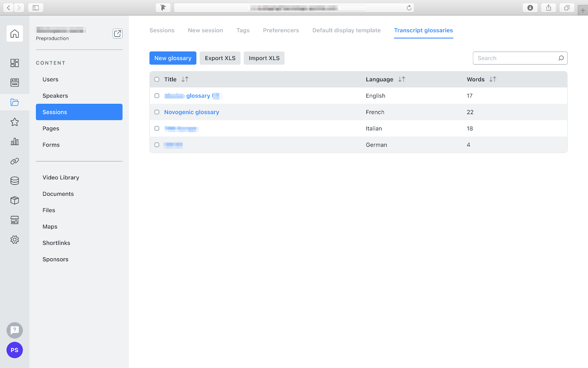Viewport: 588px width, 368px height.
Task: Select the content folder icon
Action: (x=15, y=102)
